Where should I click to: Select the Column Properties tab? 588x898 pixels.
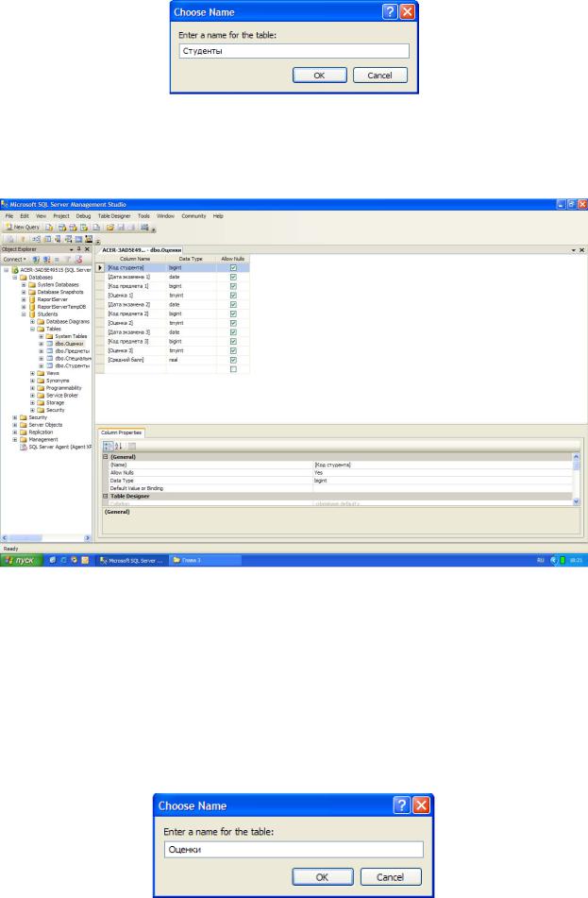[122, 433]
